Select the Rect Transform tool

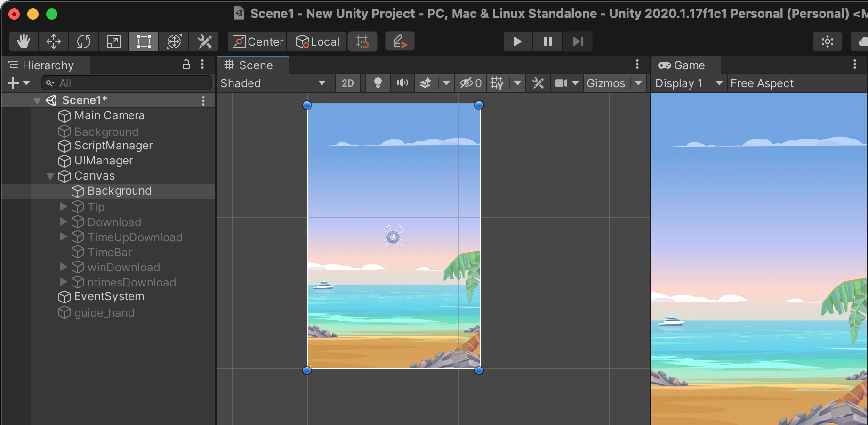(144, 41)
